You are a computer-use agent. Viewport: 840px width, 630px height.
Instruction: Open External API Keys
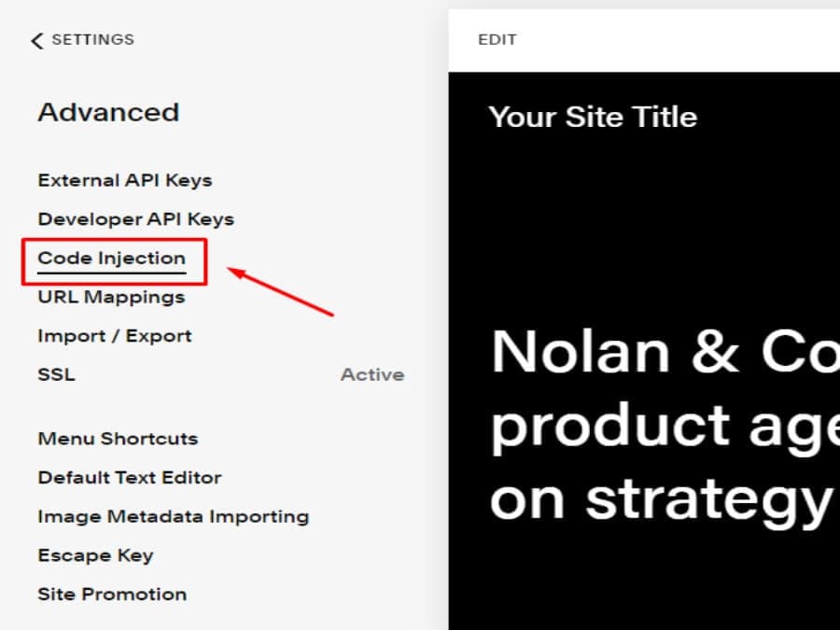point(125,180)
